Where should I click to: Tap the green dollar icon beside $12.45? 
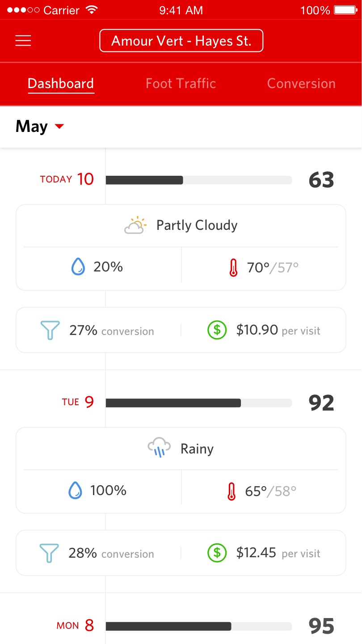click(217, 553)
